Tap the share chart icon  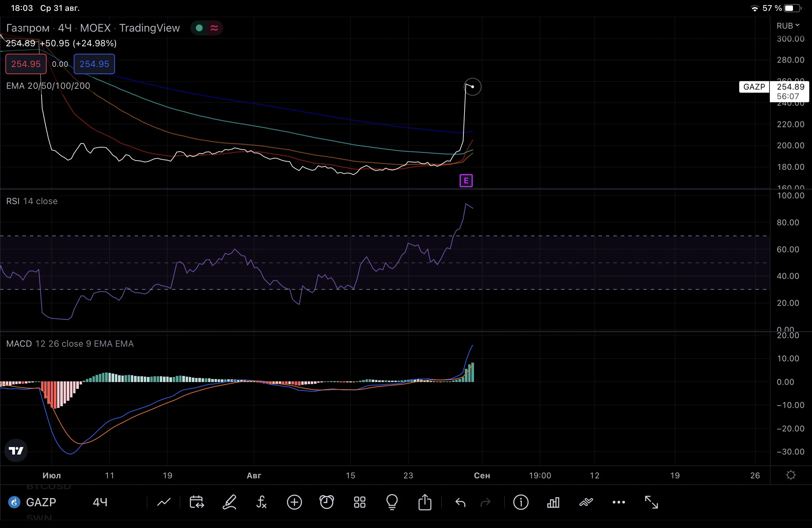pos(425,502)
